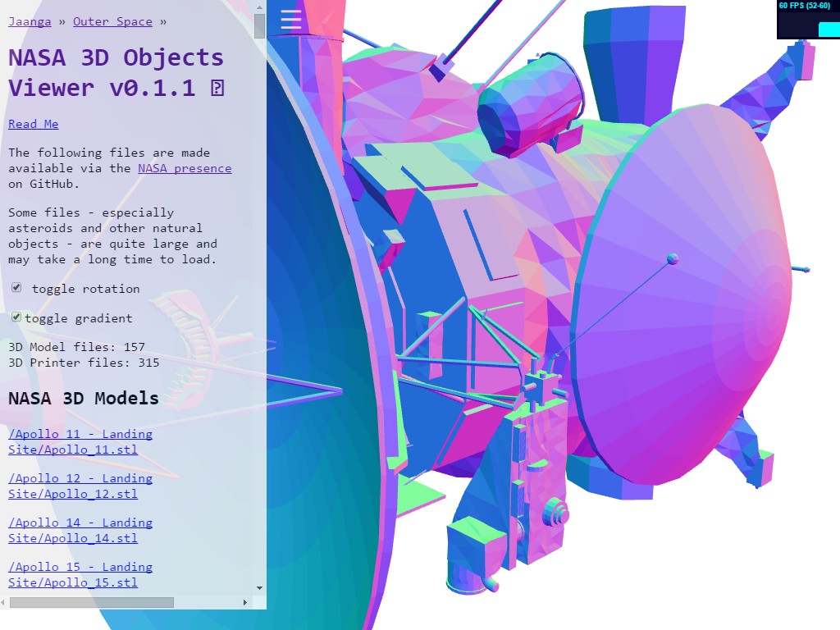Click the horizontal scroll right arrow

point(244,602)
